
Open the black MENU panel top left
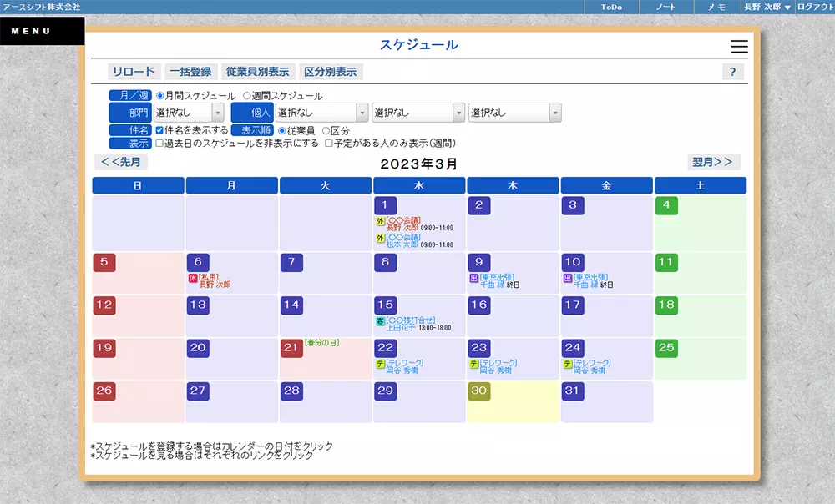pos(31,30)
